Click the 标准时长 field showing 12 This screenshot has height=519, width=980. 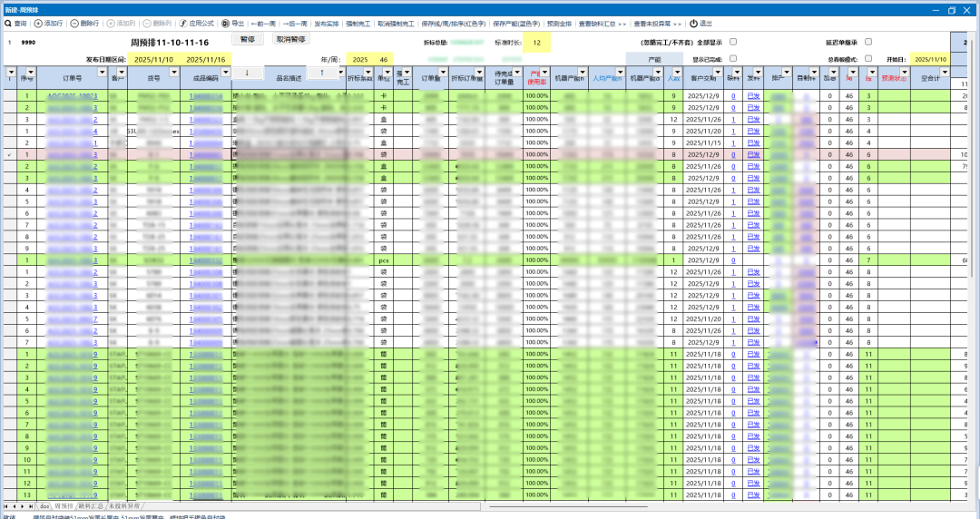point(537,43)
